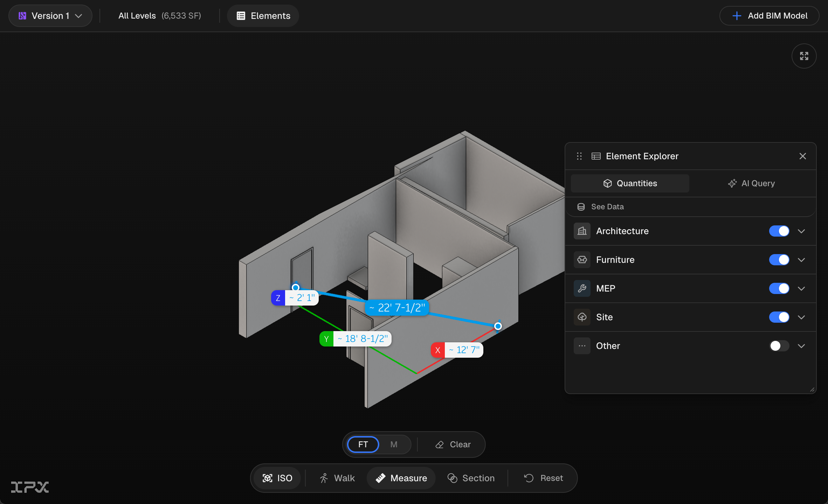Screen dimensions: 828x504
Task: Click the Other ellipsis icon
Action: (582, 346)
